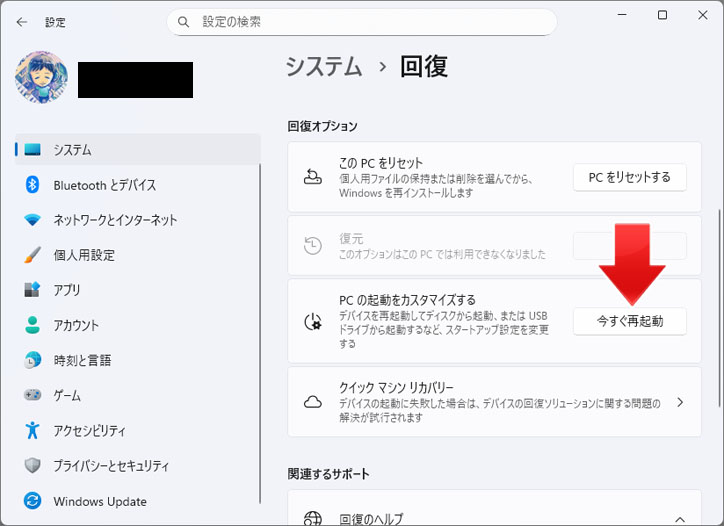Viewport: 724px width, 526px height.
Task: Click the user profile avatar
Action: pyautogui.click(x=42, y=79)
